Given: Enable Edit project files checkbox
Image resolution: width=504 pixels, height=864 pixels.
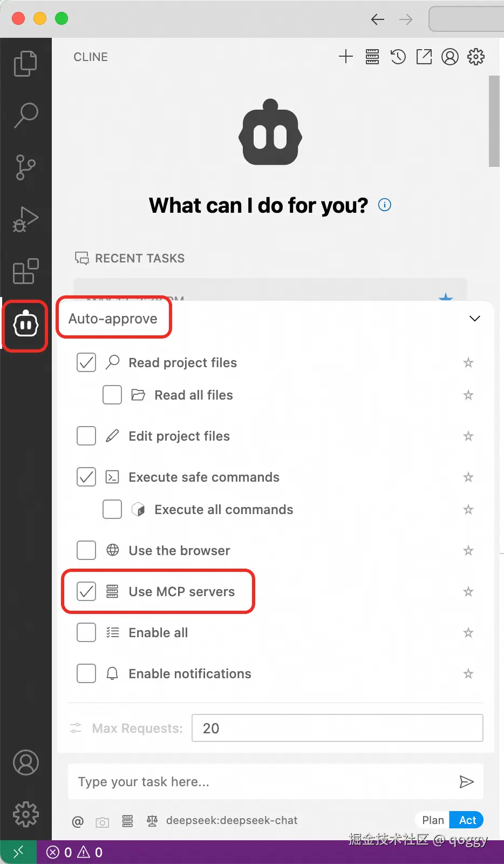Looking at the screenshot, I should click(x=86, y=436).
